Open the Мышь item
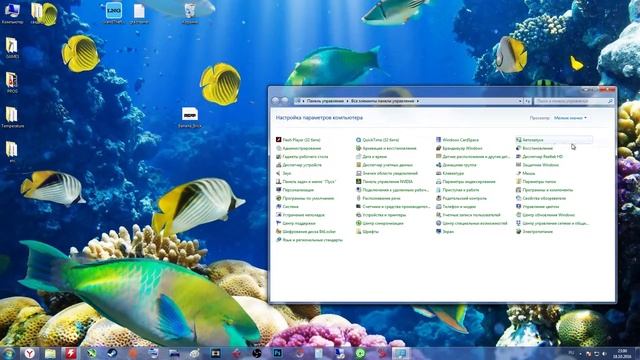Image resolution: width=640 pixels, height=360 pixels. 525,173
